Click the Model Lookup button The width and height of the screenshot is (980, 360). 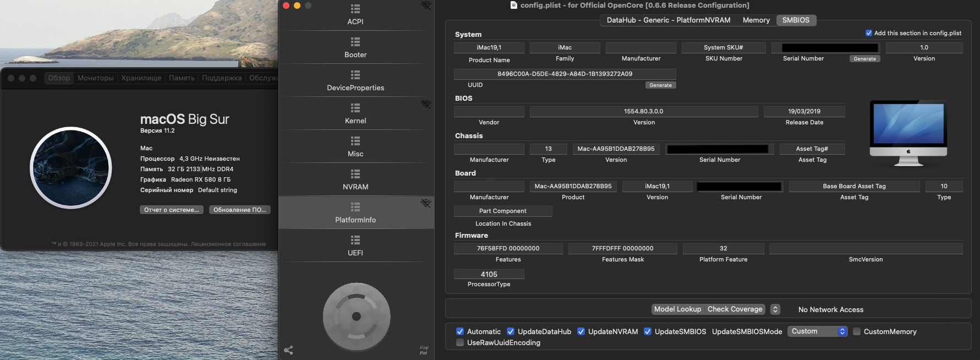pyautogui.click(x=677, y=309)
